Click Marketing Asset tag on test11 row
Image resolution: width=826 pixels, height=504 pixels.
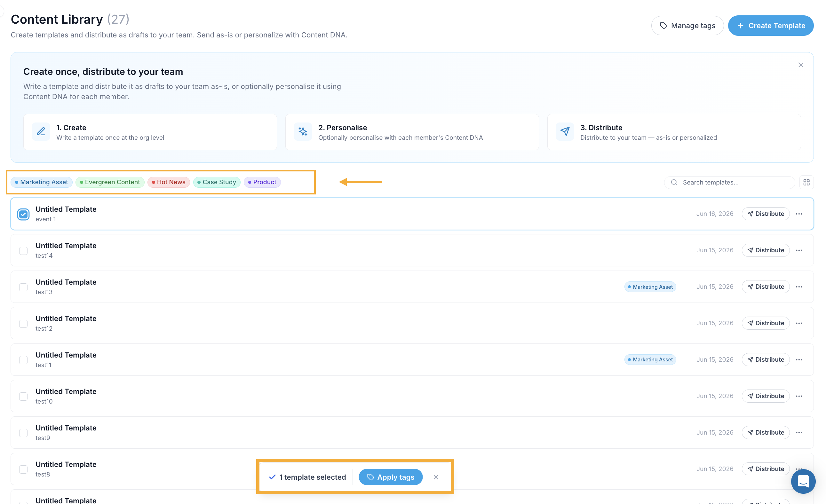click(650, 359)
